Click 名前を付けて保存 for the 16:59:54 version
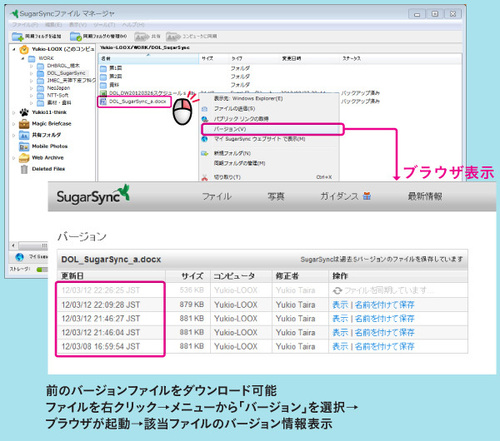Viewport: 500px width, 441px height. [384, 346]
